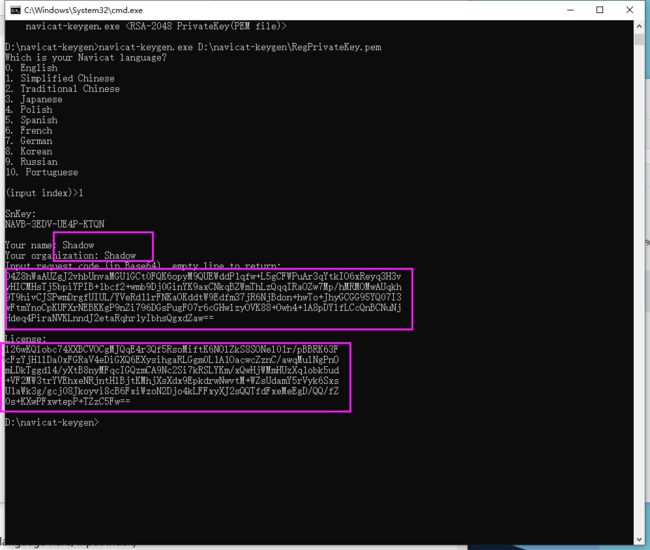Click the '9. Russian' line
The width and height of the screenshot is (650, 550).
click(32, 162)
